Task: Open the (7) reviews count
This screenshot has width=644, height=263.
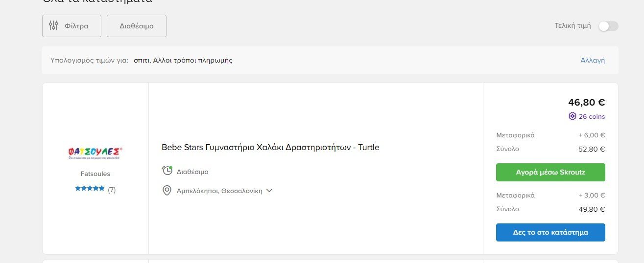Action: coord(112,190)
